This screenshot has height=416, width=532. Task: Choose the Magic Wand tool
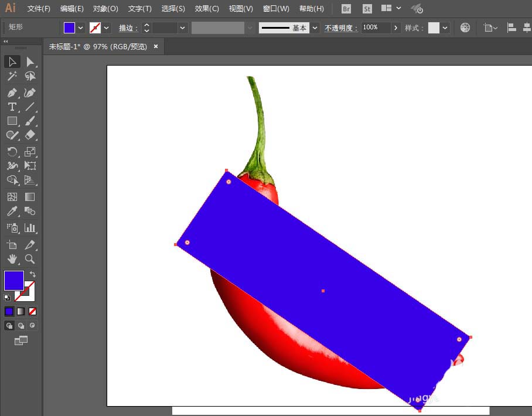(x=12, y=76)
